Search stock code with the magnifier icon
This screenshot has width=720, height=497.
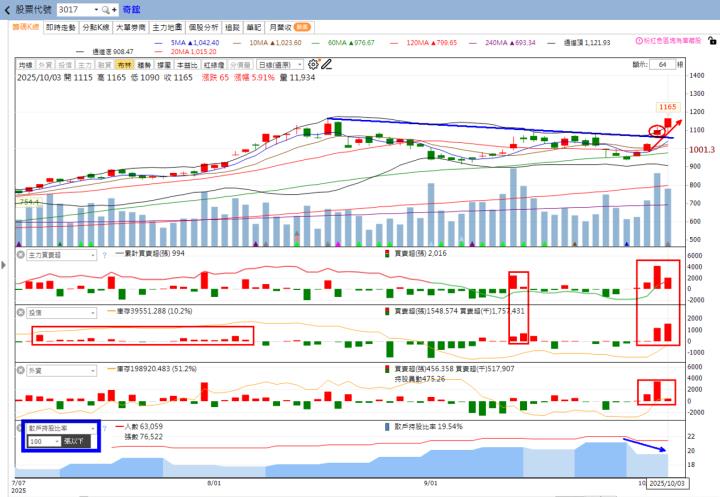(106, 10)
